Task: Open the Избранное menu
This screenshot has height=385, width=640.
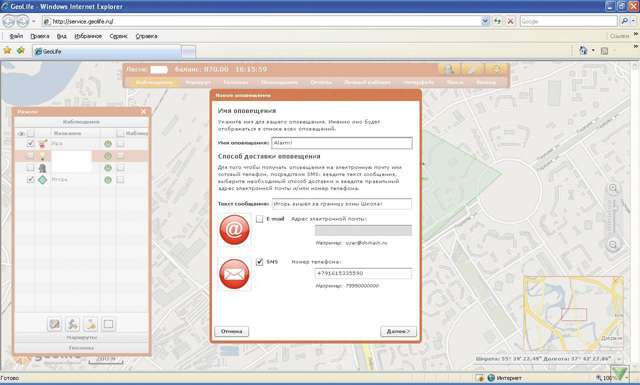Action: 88,36
